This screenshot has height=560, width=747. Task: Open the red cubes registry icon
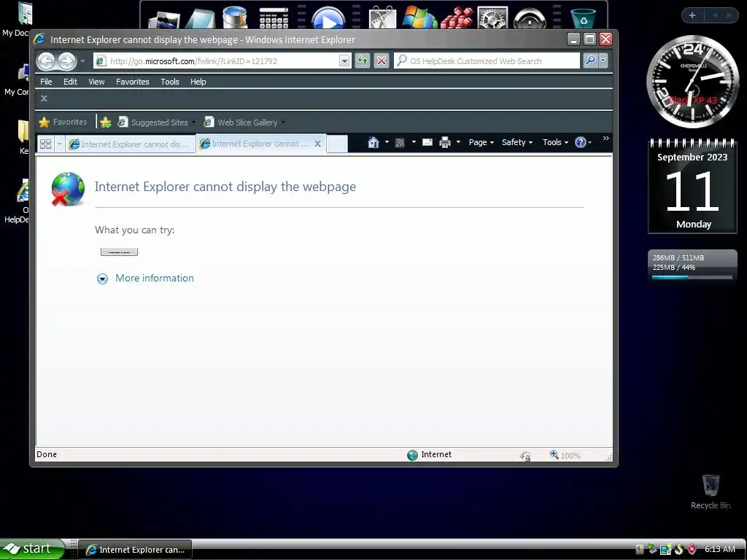(456, 18)
